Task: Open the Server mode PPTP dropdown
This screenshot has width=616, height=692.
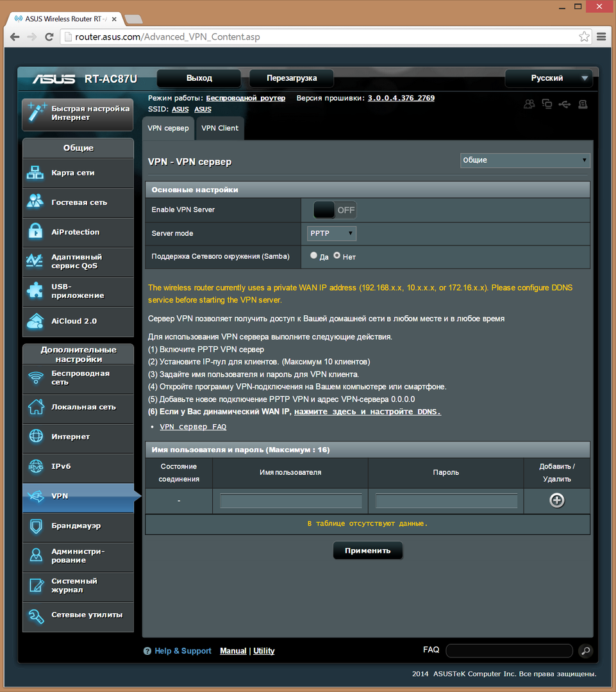Action: tap(331, 233)
